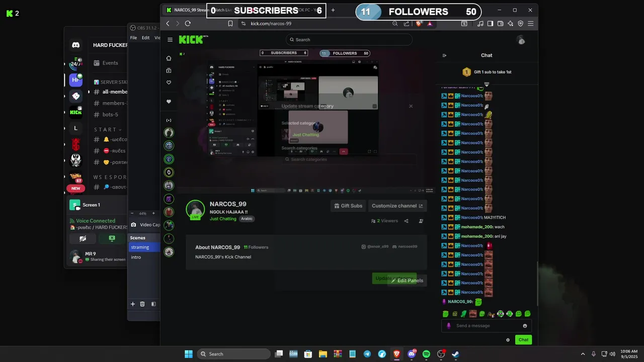Open Brave Leo AI sparkle icon
The image size is (644, 362).
coord(510,24)
